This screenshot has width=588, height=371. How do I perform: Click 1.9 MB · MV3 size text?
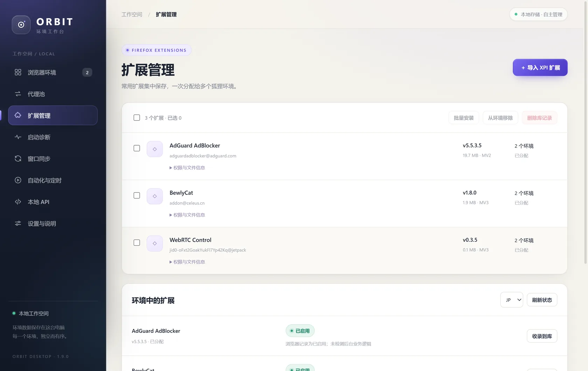[476, 203]
